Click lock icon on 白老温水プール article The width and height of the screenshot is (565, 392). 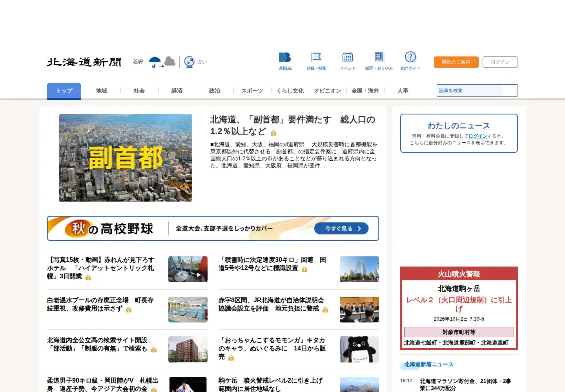point(129,310)
